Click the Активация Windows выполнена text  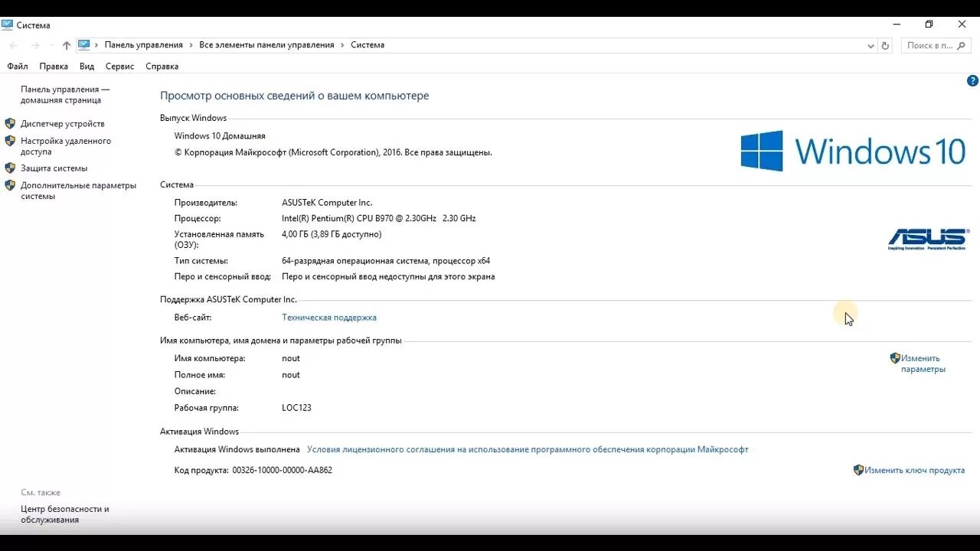pyautogui.click(x=237, y=450)
